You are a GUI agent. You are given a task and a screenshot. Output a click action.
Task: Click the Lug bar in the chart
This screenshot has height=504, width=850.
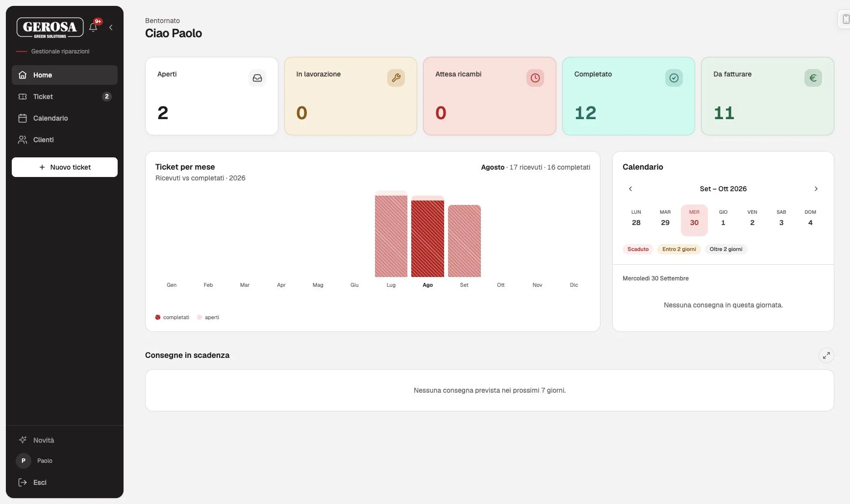point(391,234)
